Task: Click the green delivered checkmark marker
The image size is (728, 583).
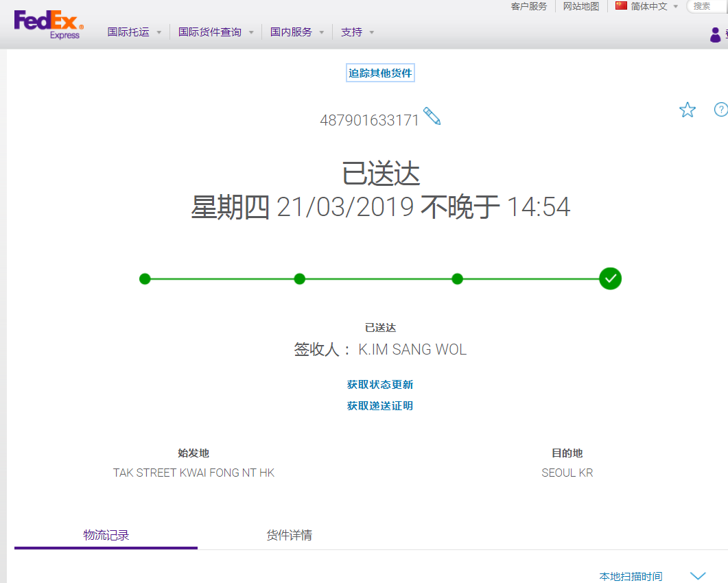Action: point(610,278)
